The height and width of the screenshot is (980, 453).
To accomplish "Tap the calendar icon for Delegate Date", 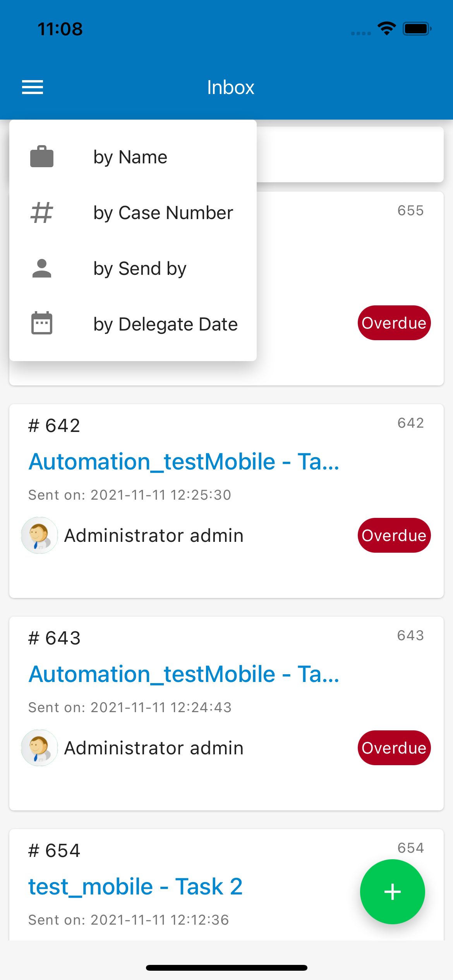I will pos(42,323).
